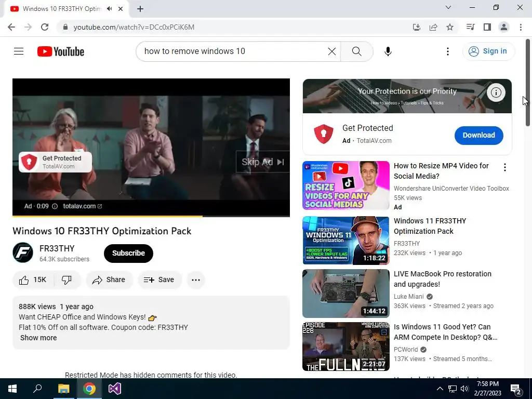
Task: Download TotalAV from the ad card
Action: click(478, 135)
